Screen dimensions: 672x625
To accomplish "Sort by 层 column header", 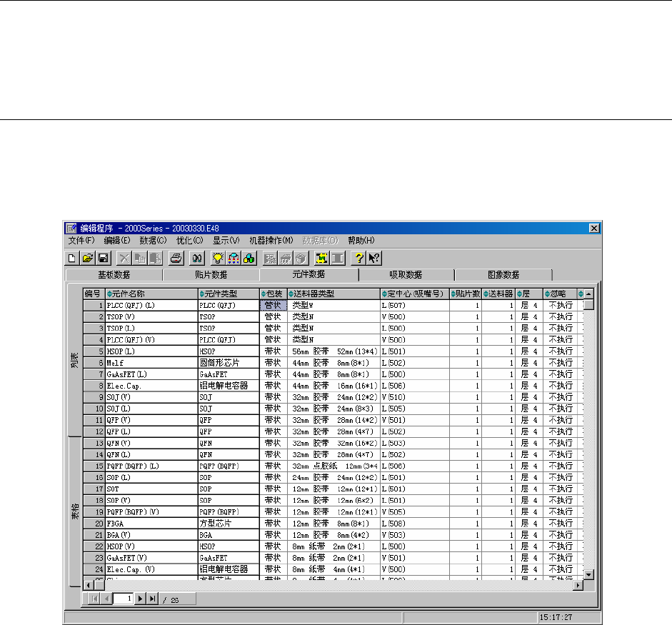I will [529, 294].
